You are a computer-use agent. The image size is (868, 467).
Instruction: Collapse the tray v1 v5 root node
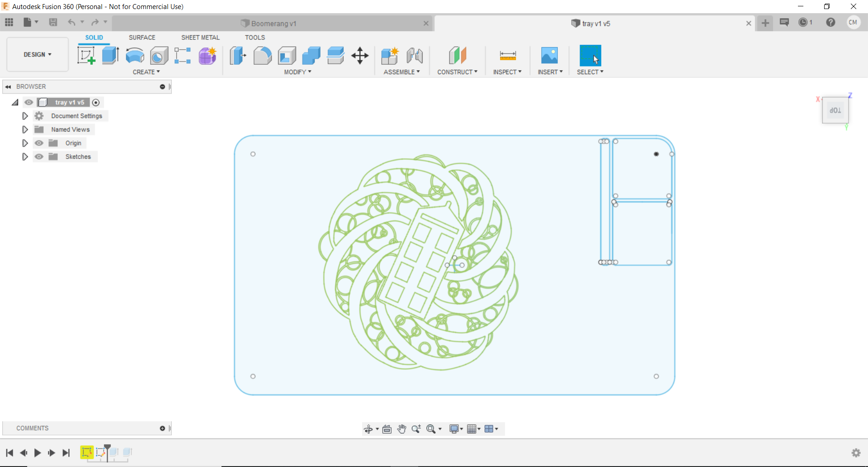point(15,102)
